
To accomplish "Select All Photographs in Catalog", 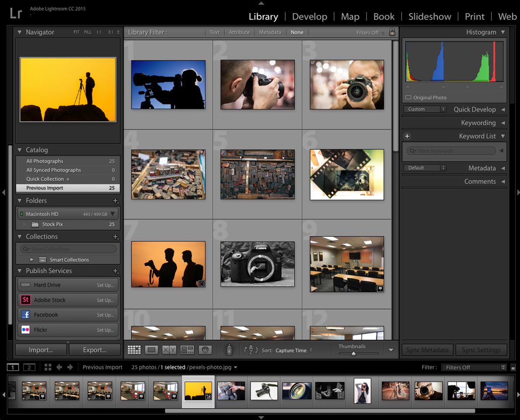I will [x=68, y=161].
